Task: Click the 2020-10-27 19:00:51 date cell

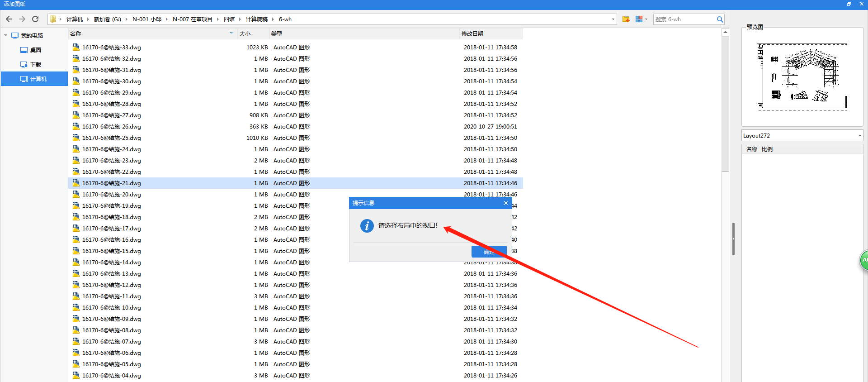Action: [491, 126]
